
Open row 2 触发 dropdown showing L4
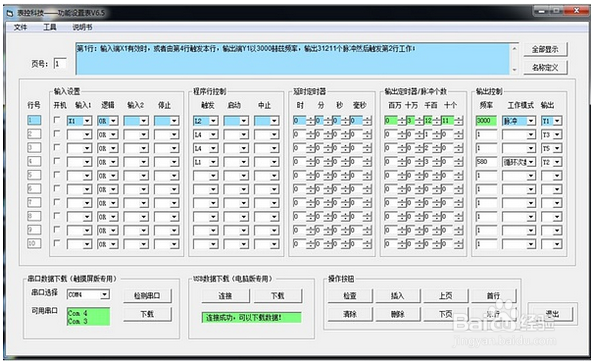205,135
